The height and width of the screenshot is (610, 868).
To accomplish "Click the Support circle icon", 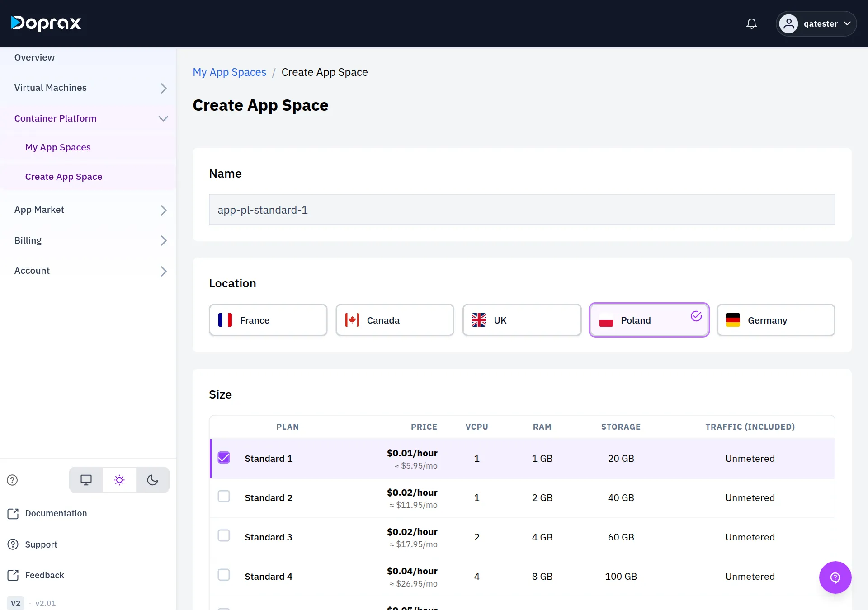I will [x=13, y=544].
